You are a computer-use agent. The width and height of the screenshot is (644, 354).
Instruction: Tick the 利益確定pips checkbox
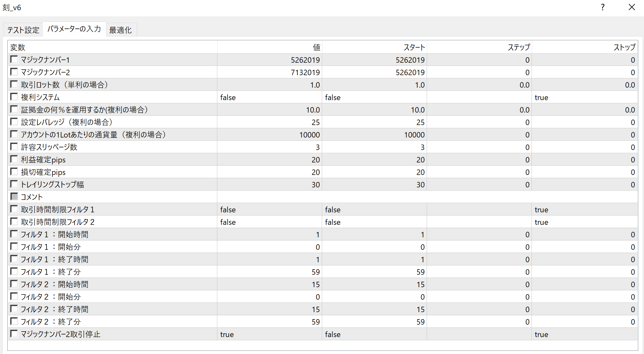point(14,159)
